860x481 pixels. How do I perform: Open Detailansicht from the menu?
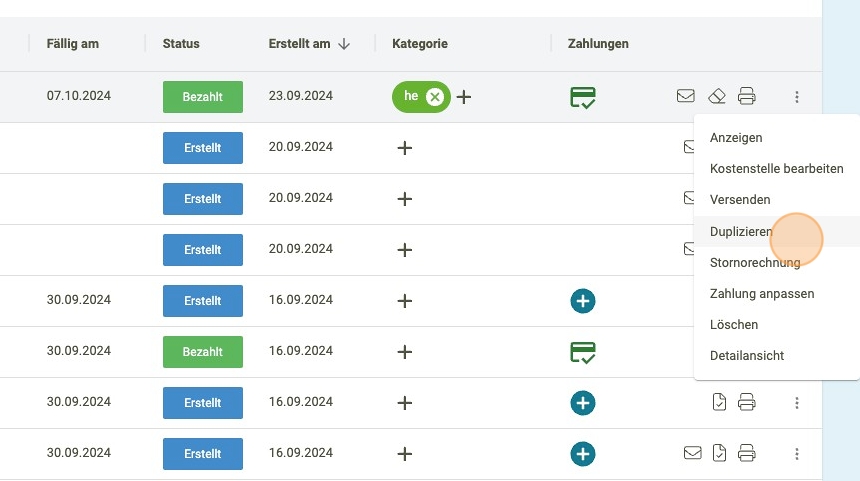pyautogui.click(x=747, y=355)
